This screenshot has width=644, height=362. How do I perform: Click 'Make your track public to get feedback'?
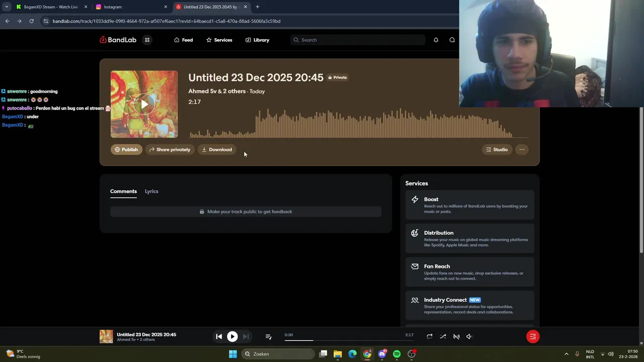click(x=246, y=212)
